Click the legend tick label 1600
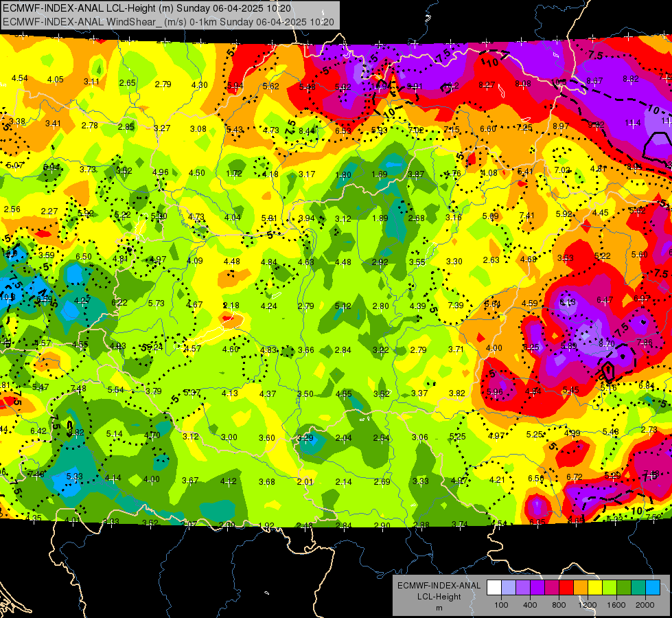 pos(616,605)
